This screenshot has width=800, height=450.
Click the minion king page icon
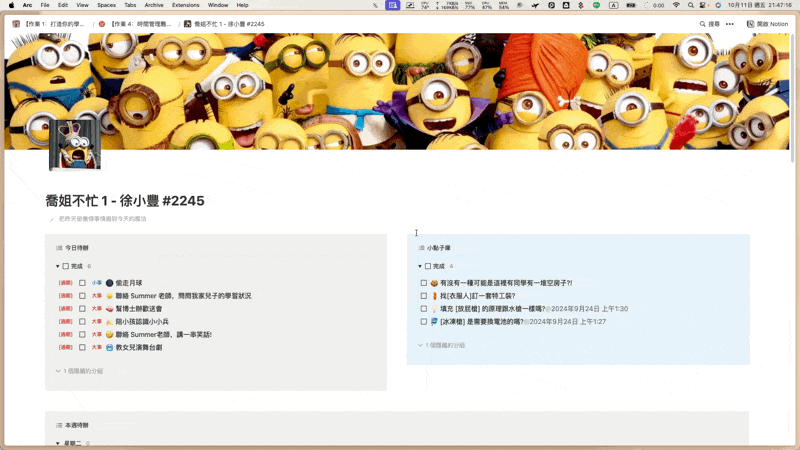click(x=75, y=144)
